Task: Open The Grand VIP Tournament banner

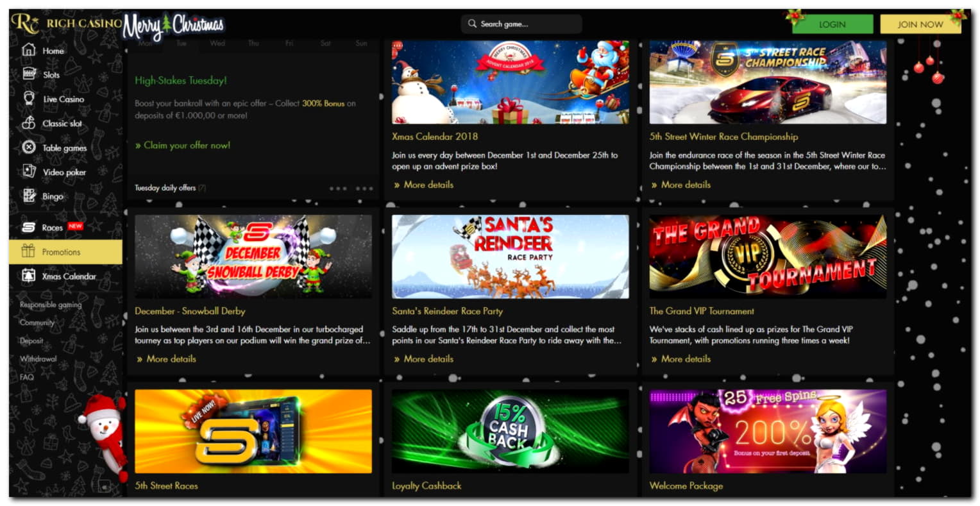Action: (x=768, y=257)
